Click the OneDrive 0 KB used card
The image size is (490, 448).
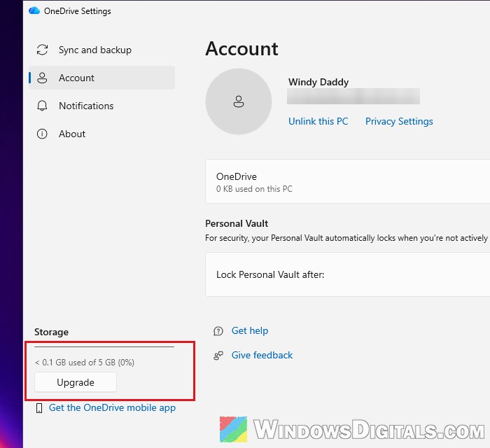coord(347,181)
